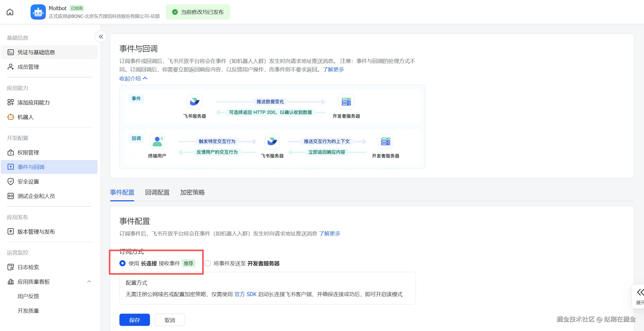Click the home icon in header
644x331 pixels.
(x=10, y=12)
